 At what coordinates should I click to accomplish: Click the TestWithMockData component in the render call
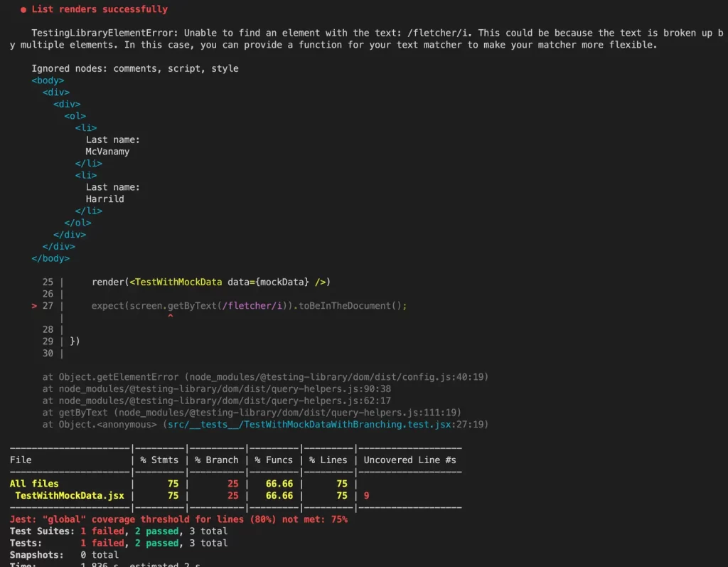178,282
